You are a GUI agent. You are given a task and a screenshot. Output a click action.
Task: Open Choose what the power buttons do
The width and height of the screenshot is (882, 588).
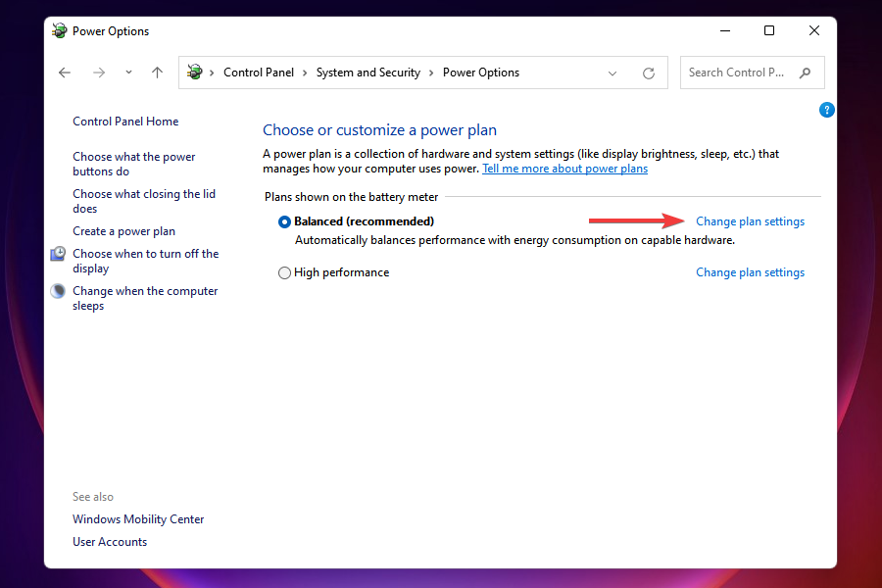[x=134, y=164]
